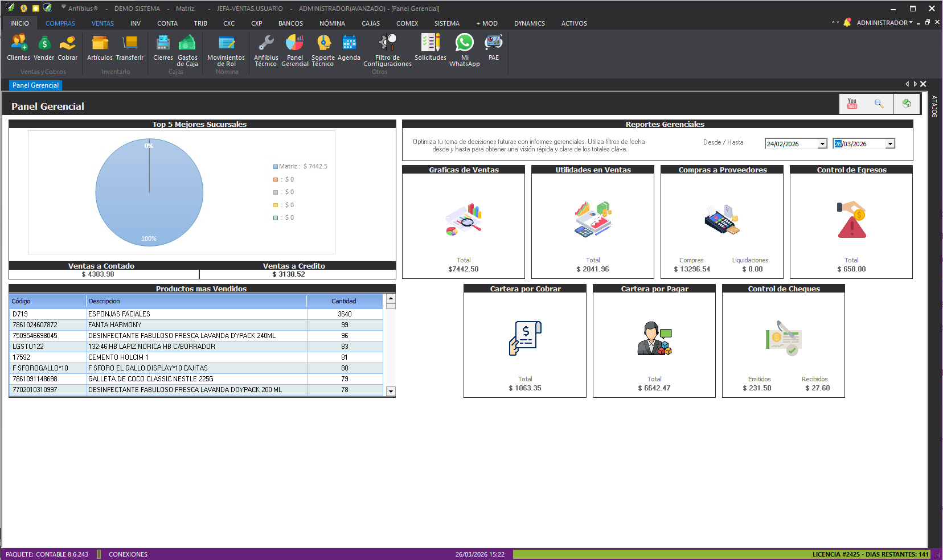Sort products by the Cantidad column header
The height and width of the screenshot is (560, 943).
[344, 301]
